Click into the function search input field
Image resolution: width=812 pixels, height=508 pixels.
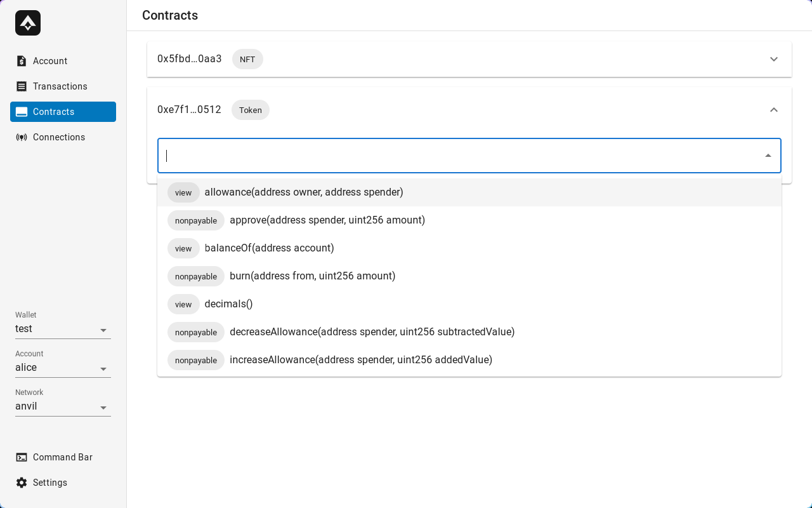[x=457, y=156]
